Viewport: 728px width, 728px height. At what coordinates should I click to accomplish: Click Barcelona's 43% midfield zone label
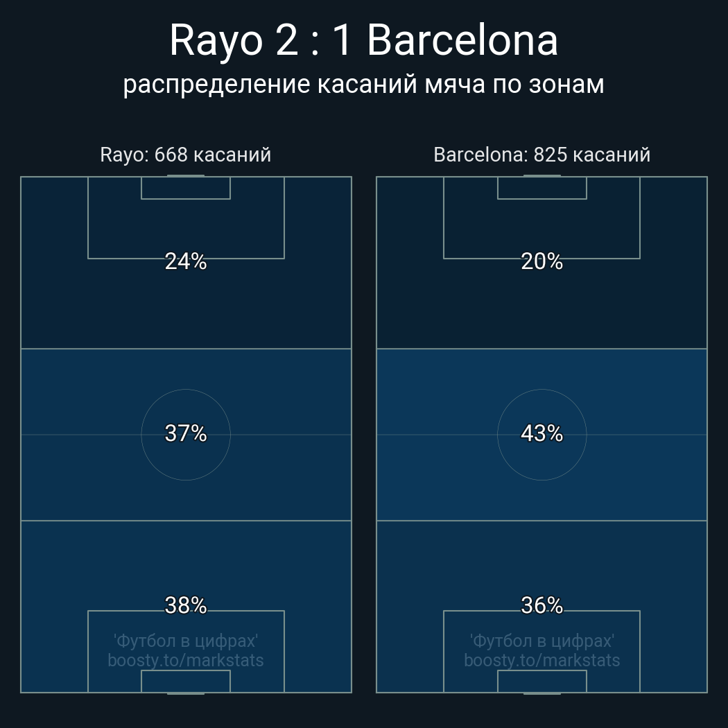pyautogui.click(x=541, y=433)
